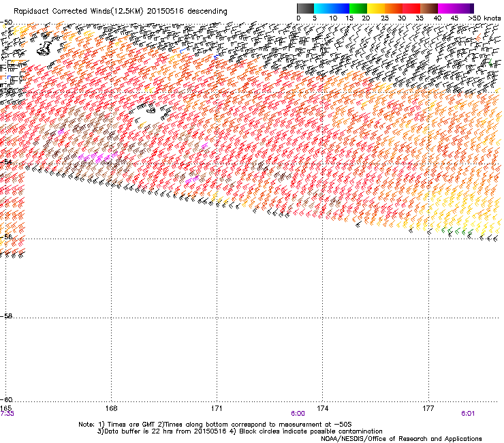This screenshot has height=443, width=504.
Task: Click the orange 25–30 knots legend segment
Action: [x=394, y=8]
